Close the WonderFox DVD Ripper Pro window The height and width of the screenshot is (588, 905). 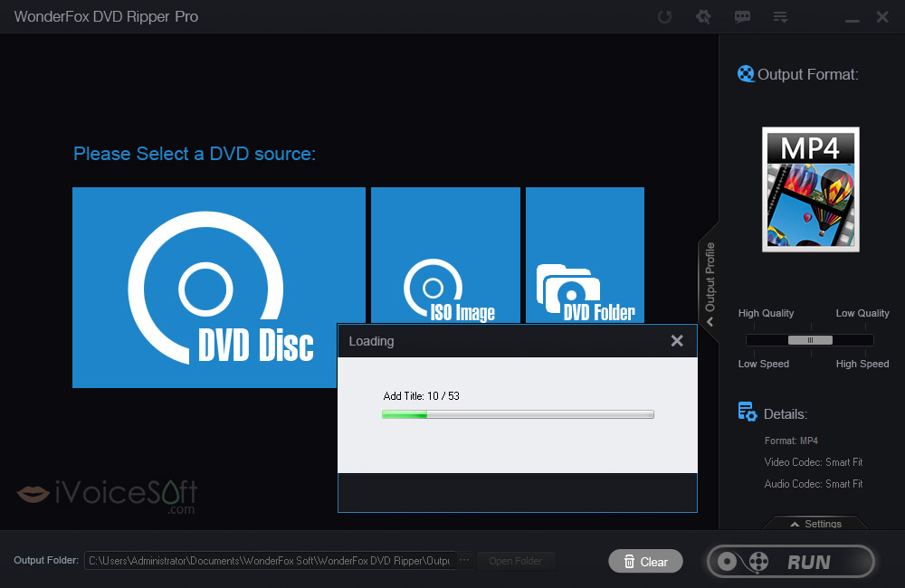point(882,16)
